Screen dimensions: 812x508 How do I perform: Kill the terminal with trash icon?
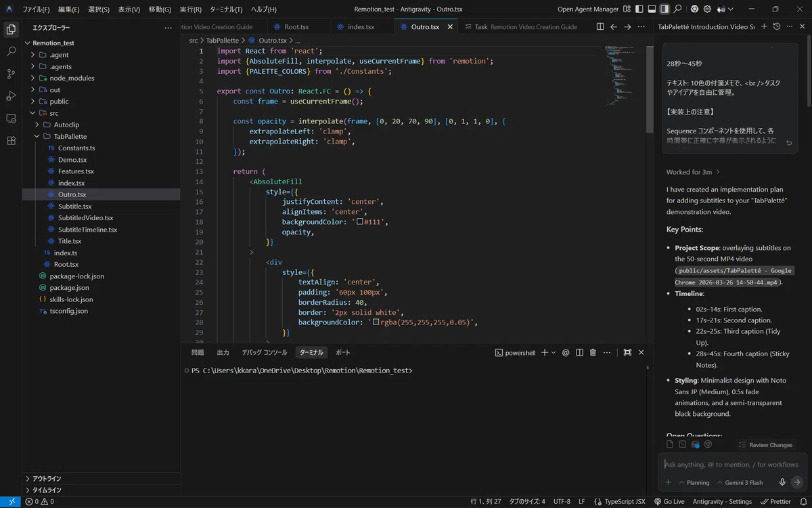[x=593, y=352]
